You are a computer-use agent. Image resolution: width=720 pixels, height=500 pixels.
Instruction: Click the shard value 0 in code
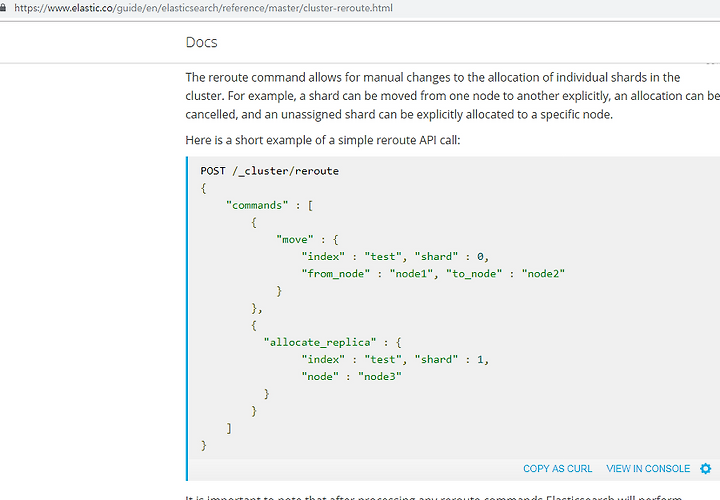[480, 257]
